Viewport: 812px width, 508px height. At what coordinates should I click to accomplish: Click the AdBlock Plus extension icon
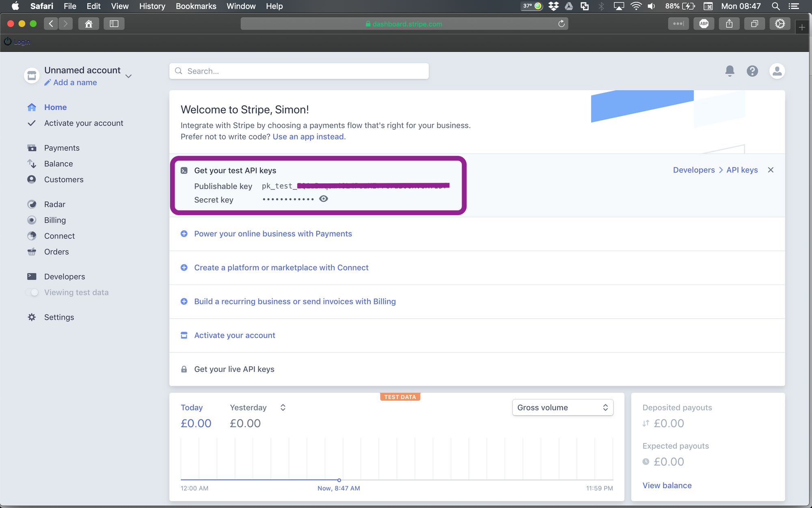click(x=704, y=24)
